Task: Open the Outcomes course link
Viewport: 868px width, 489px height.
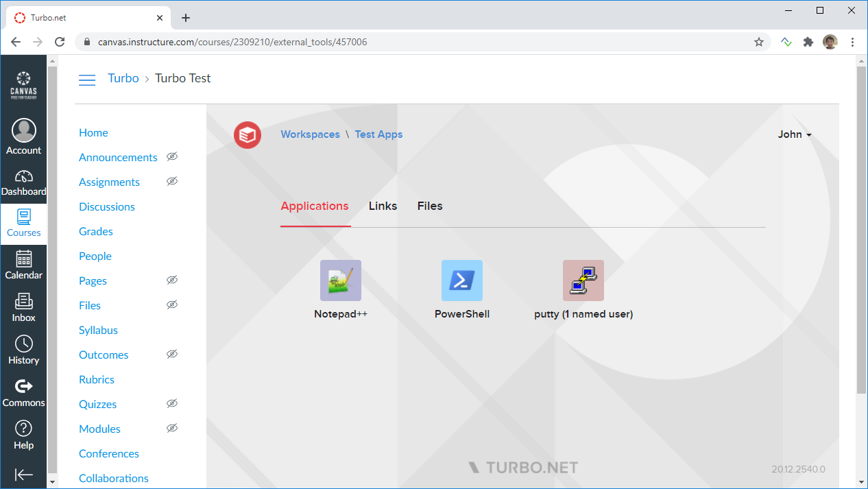Action: (104, 355)
